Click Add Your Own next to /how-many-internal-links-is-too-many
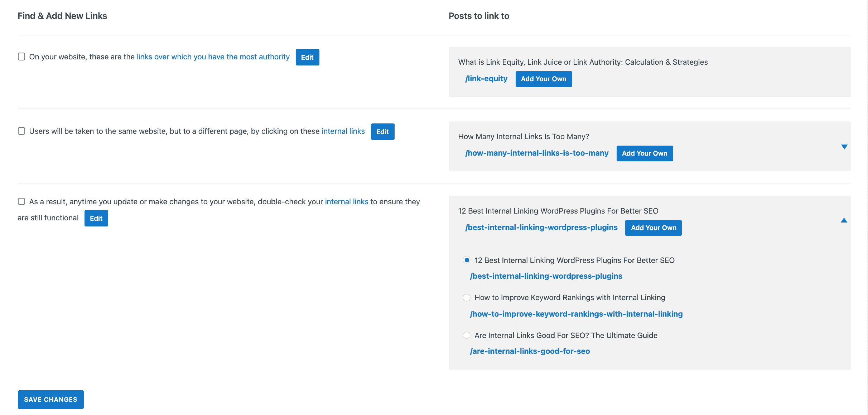This screenshot has height=415, width=868. (645, 153)
